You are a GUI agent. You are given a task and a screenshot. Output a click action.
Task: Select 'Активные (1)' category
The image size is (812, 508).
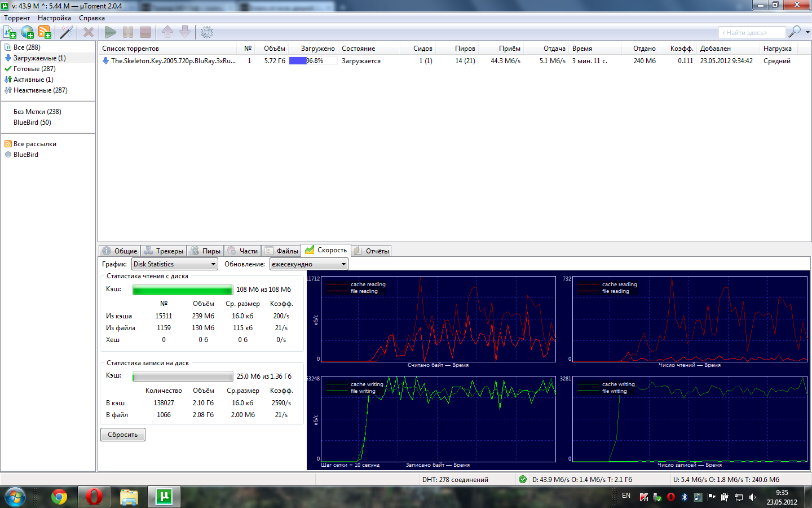[33, 80]
